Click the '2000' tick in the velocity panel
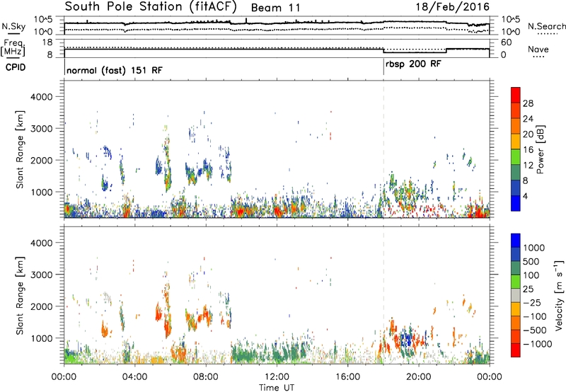The width and height of the screenshot is (566, 392). click(x=41, y=306)
